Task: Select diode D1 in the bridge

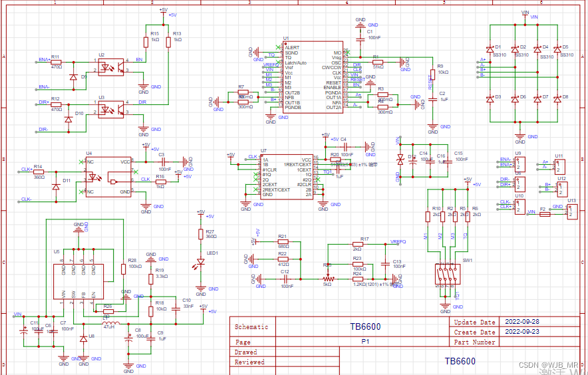Action: coord(490,49)
